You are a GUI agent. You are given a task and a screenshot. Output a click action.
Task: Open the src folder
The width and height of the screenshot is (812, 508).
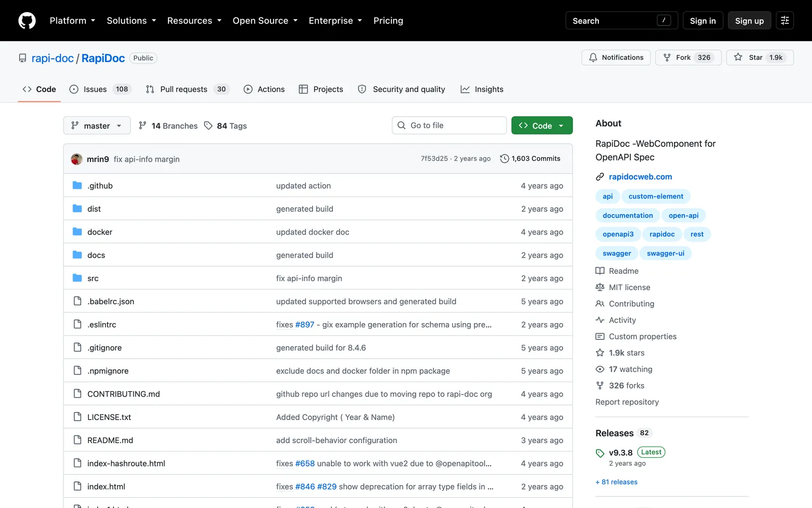coord(93,278)
